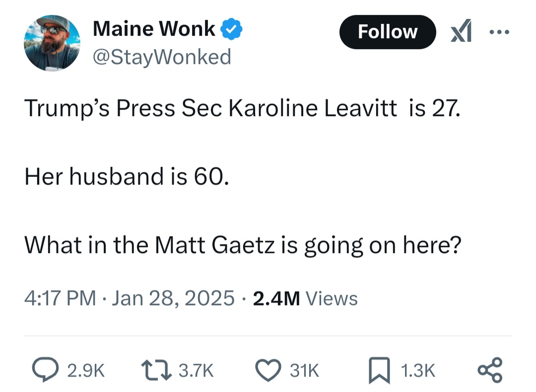Click the 1.3K bookmarks count

[x=418, y=371]
